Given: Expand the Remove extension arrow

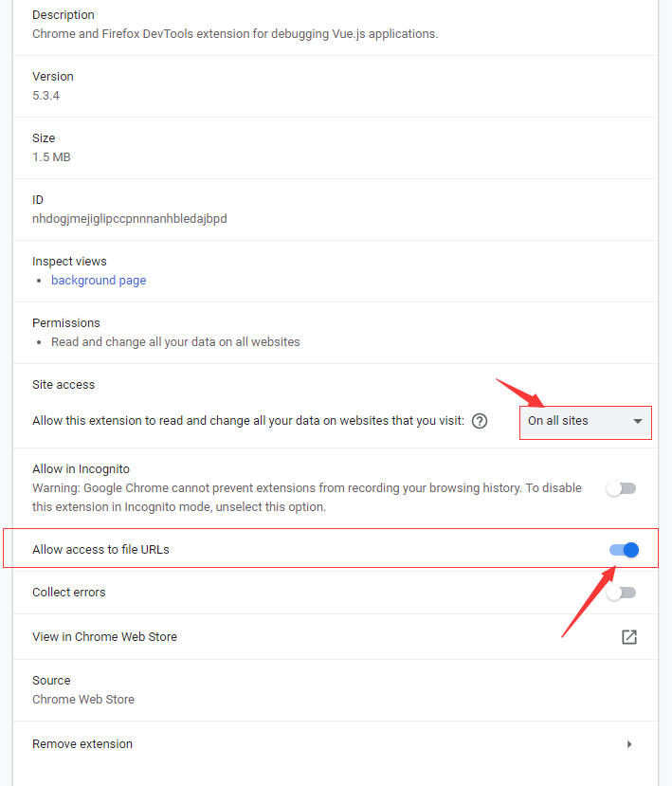Looking at the screenshot, I should click(629, 744).
